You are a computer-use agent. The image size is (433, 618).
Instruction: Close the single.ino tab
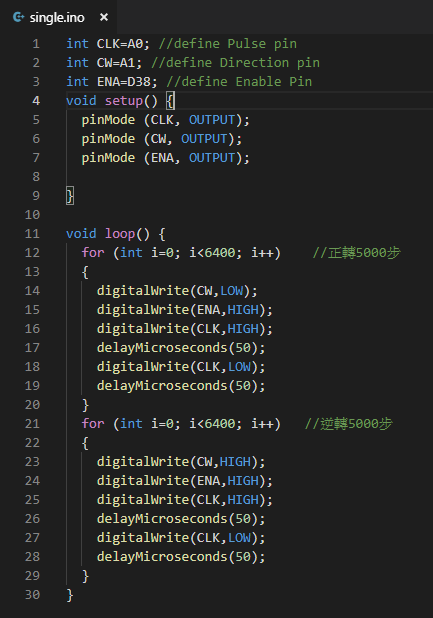(x=104, y=17)
